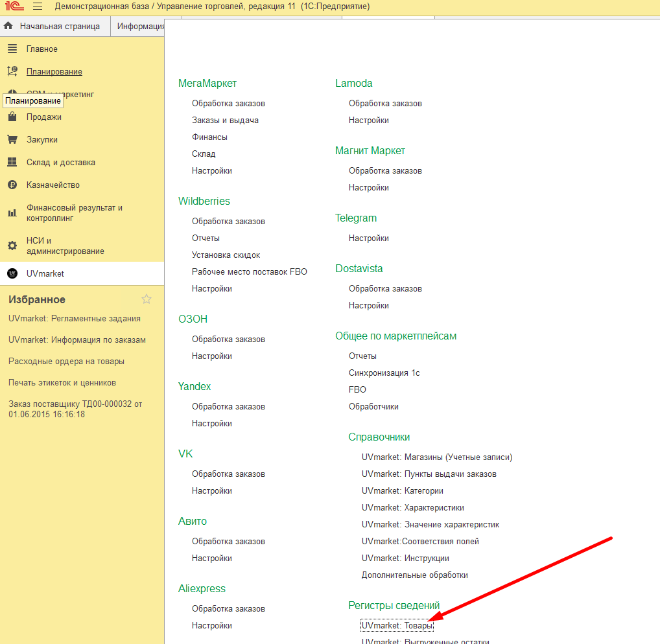The image size is (660, 644).
Task: Open UVmarket: Категории
Action: (x=403, y=490)
